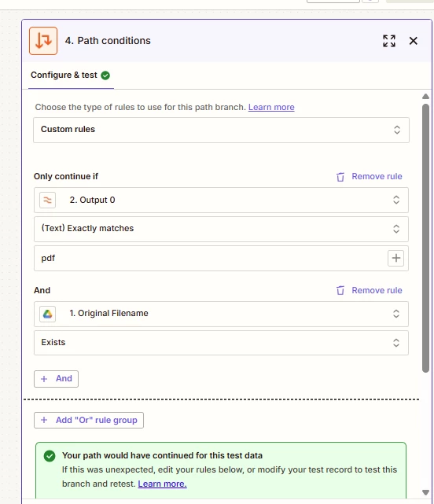Click Add "Or" rule group button

coord(89,420)
